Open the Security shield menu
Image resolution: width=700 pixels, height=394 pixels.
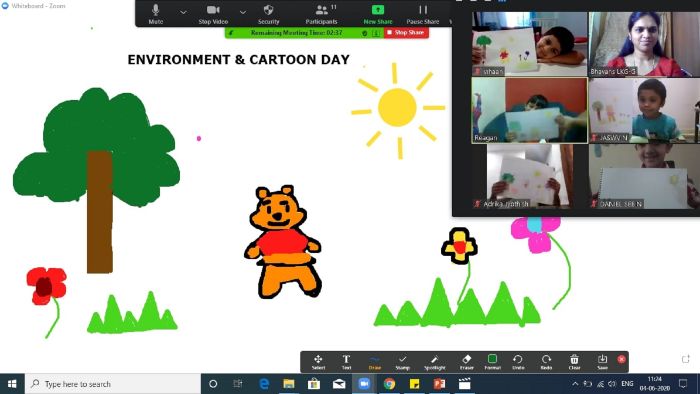[268, 14]
